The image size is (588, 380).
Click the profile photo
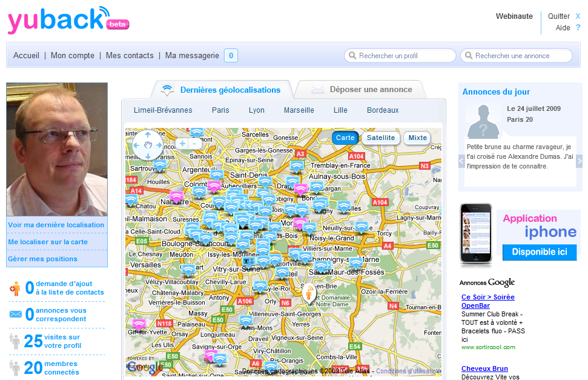click(57, 150)
